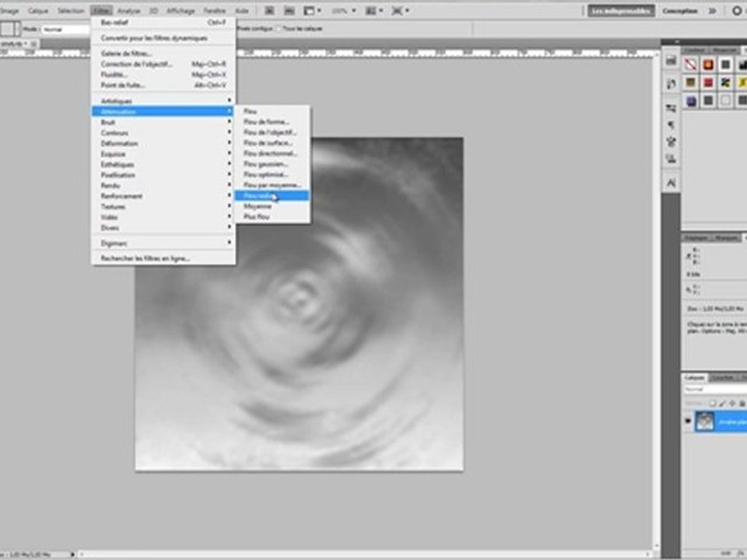Click the tool preset icon in options bar

(x=9, y=29)
